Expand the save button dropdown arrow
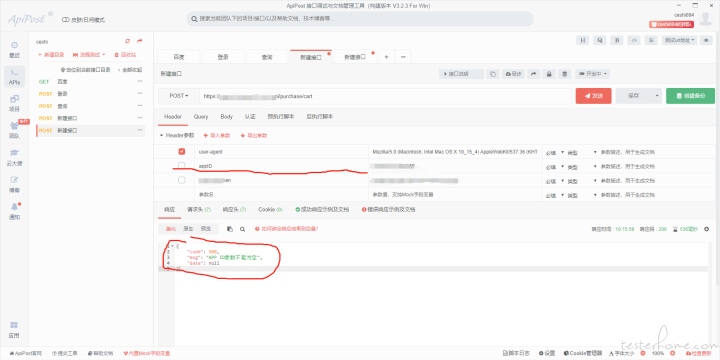Screen dimensions: 720x360 click(x=657, y=96)
